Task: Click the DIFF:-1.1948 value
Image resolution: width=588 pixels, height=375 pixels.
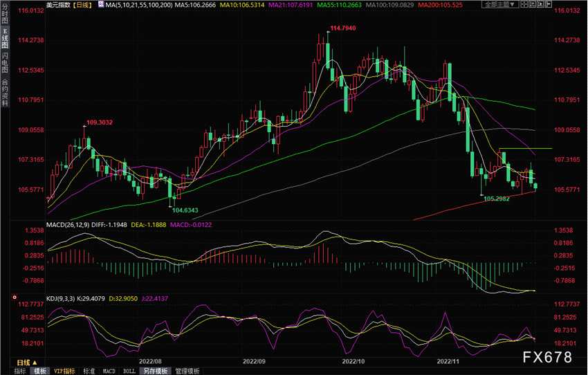Action: coord(109,225)
